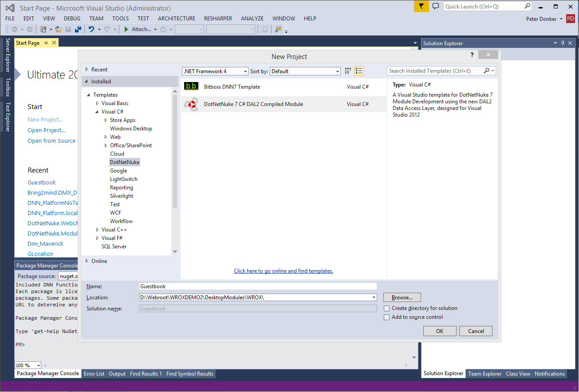Switch templates to small icons view
This screenshot has height=392, width=579.
tap(348, 71)
